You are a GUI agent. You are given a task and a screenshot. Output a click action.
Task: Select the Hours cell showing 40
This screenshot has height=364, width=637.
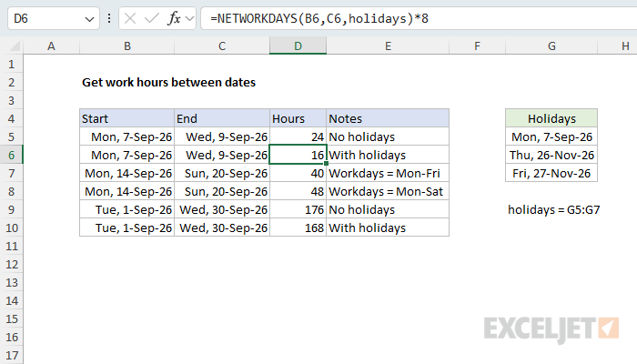click(x=298, y=173)
